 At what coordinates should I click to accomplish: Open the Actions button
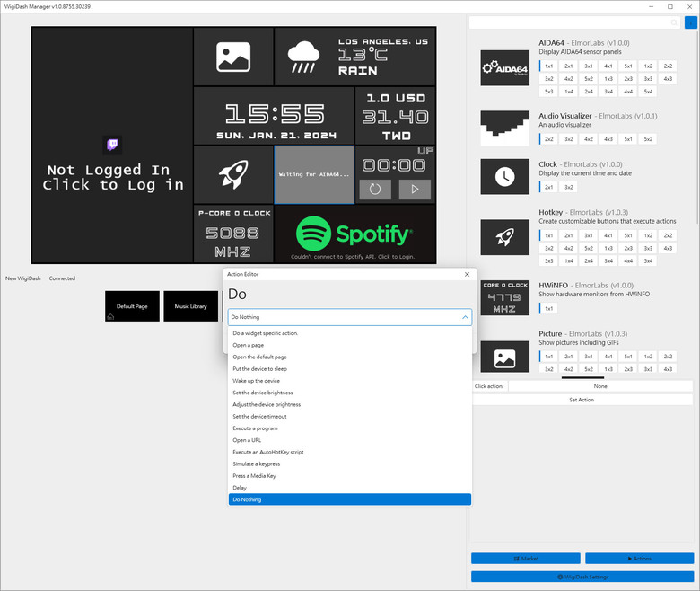tap(639, 559)
